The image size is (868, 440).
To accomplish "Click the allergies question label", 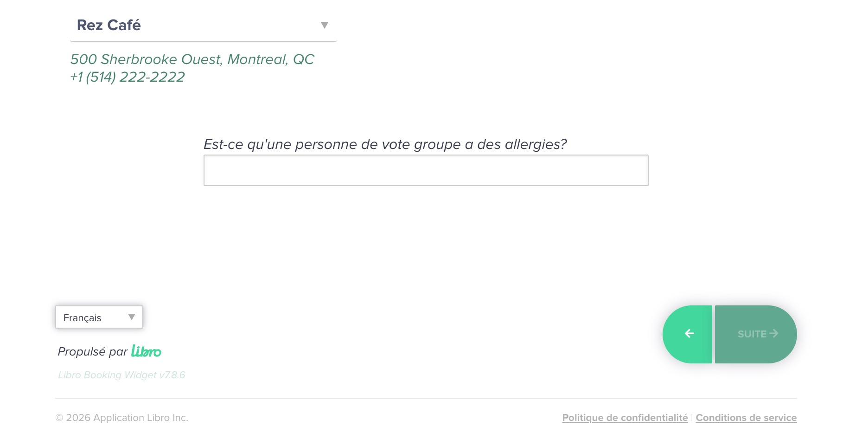I will (385, 144).
